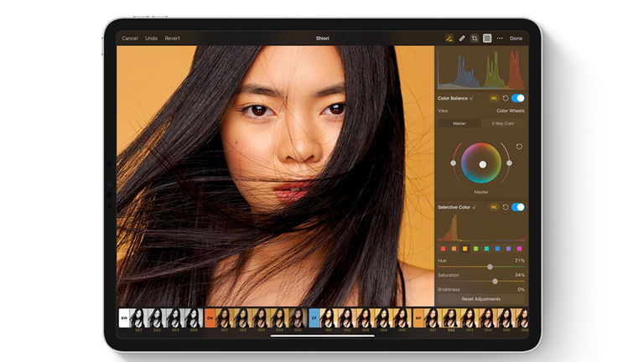The width and height of the screenshot is (644, 362).
Task: Apply BW preset 001 thumbnail
Action: [139, 318]
